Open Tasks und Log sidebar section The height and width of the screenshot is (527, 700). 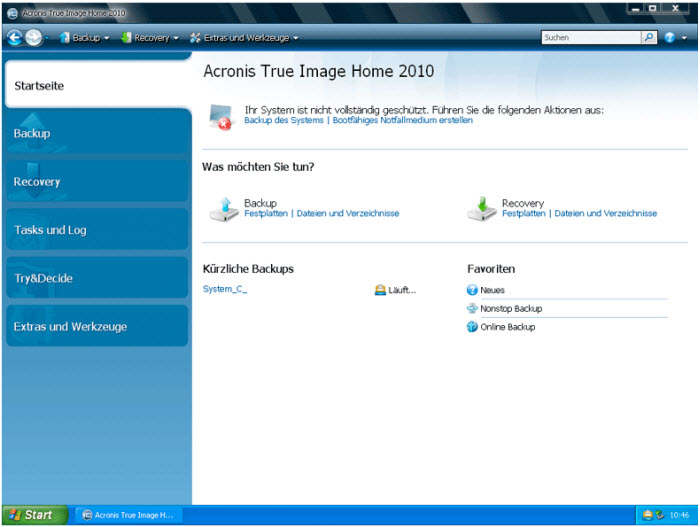coord(97,230)
